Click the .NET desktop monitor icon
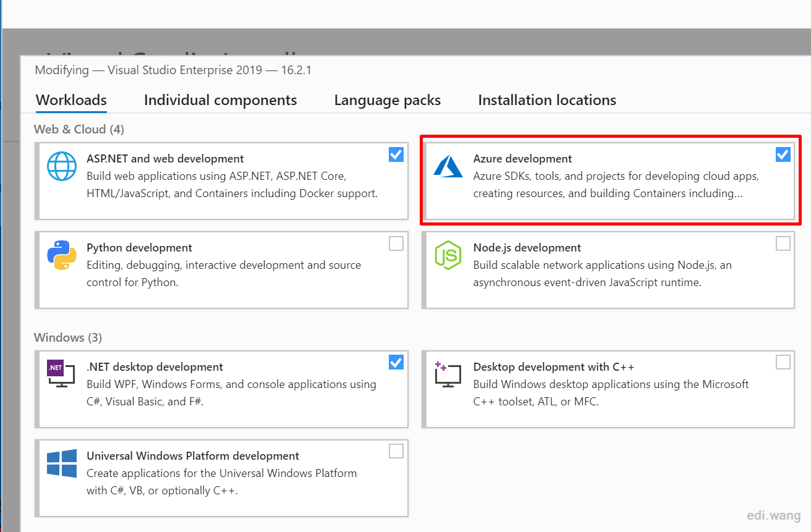This screenshot has height=532, width=811. [x=61, y=374]
